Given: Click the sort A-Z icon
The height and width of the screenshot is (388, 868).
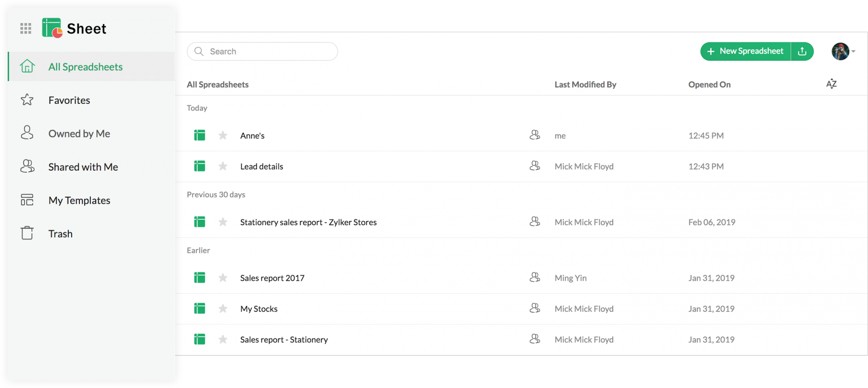Looking at the screenshot, I should [831, 84].
